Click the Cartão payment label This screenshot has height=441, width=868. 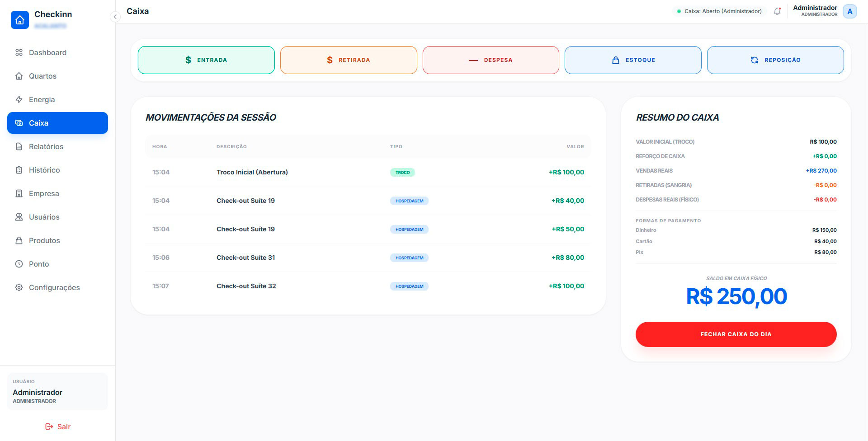coord(644,241)
